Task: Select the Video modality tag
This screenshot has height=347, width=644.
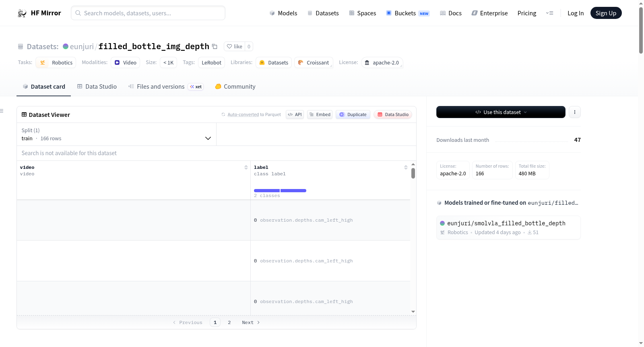Action: pos(126,62)
